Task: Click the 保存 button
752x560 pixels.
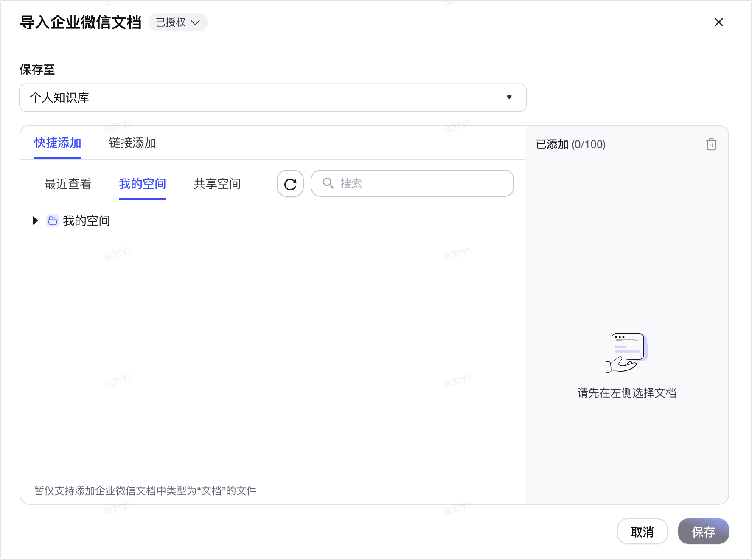Action: (703, 531)
